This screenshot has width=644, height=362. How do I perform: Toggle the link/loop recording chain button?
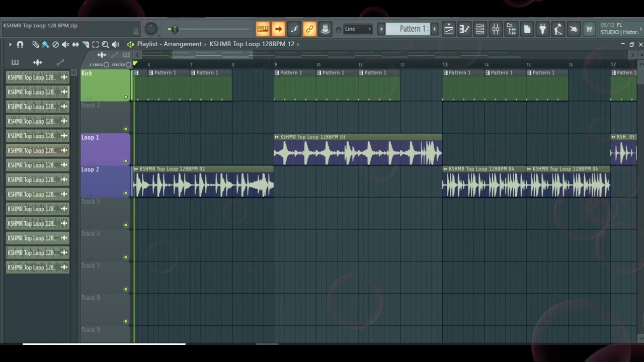(x=309, y=29)
